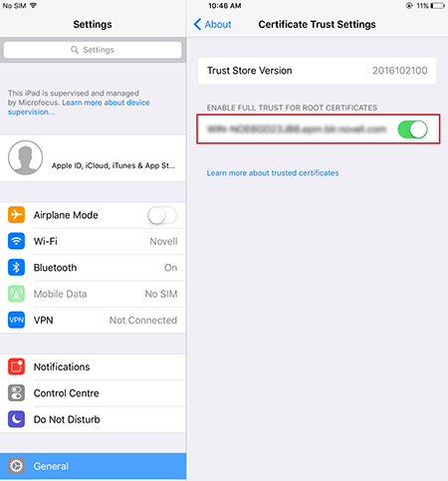Click the General gear icon
The width and height of the screenshot is (448, 481).
[x=16, y=466]
